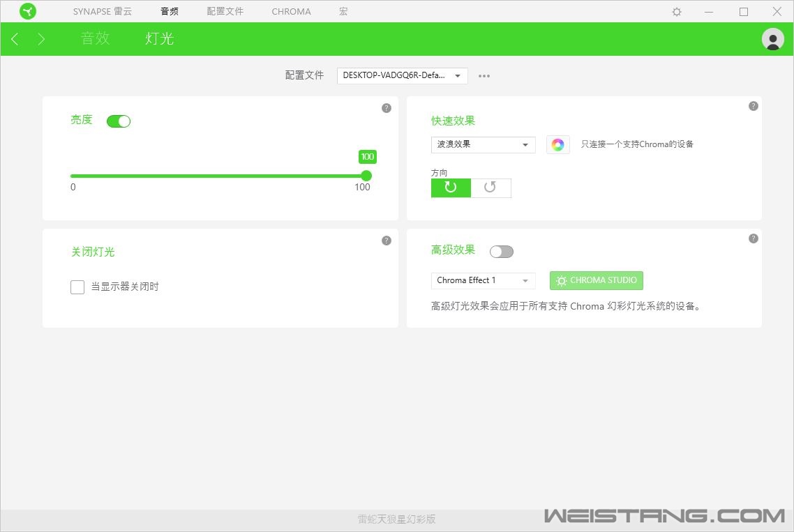Viewport: 794px width, 532px height.
Task: Open the 灯光 sub-tab
Action: [160, 38]
